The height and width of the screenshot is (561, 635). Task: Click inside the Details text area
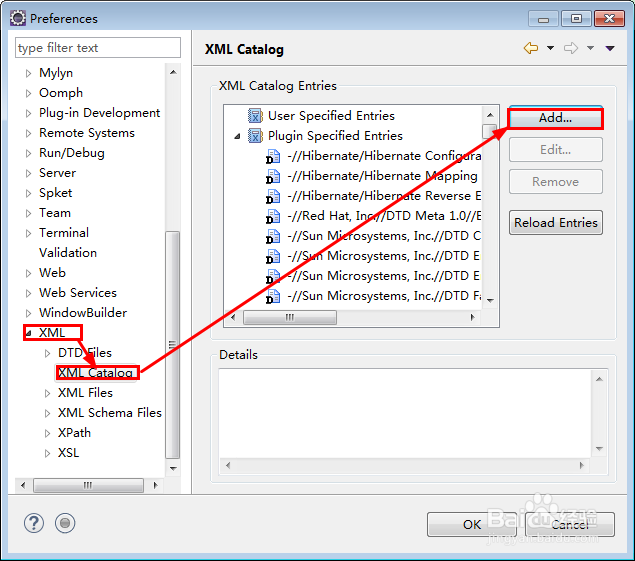pos(405,413)
